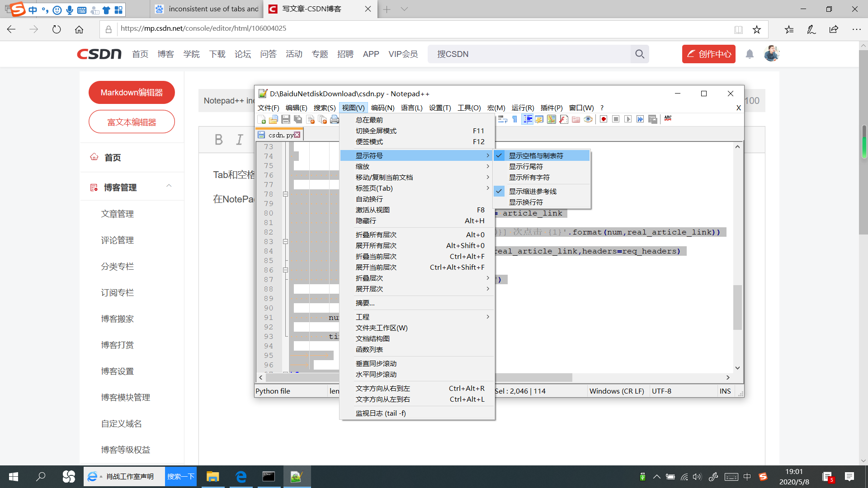Image resolution: width=868 pixels, height=488 pixels.
Task: Toggle the show-all-characters paragraph icon
Action: pyautogui.click(x=515, y=119)
